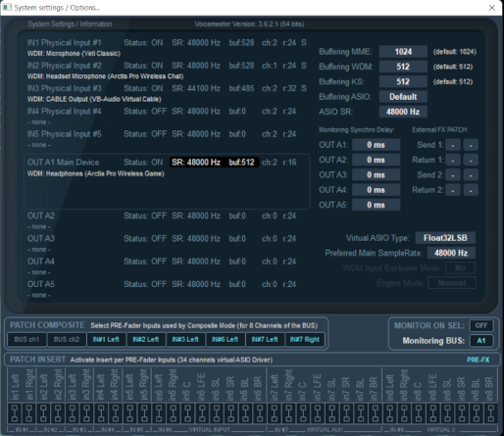
Task: Enable the in8 C insert switch
Action: 419,412
